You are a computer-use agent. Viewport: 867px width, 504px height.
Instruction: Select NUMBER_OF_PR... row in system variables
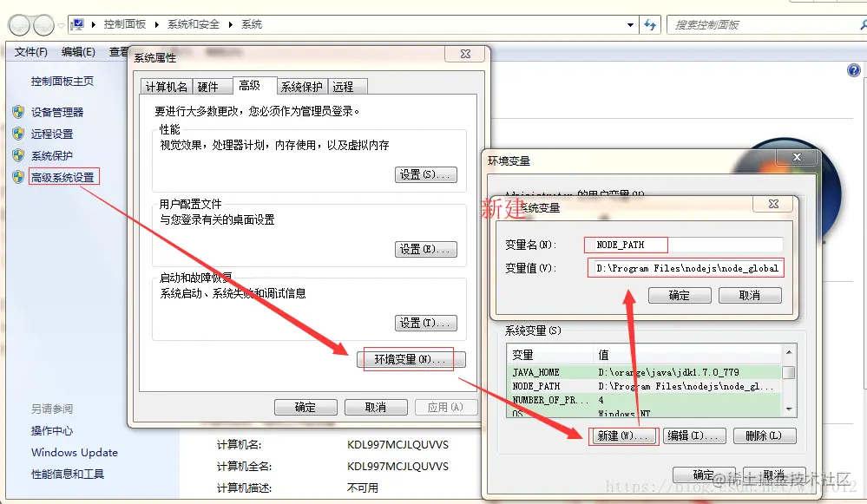(644, 400)
